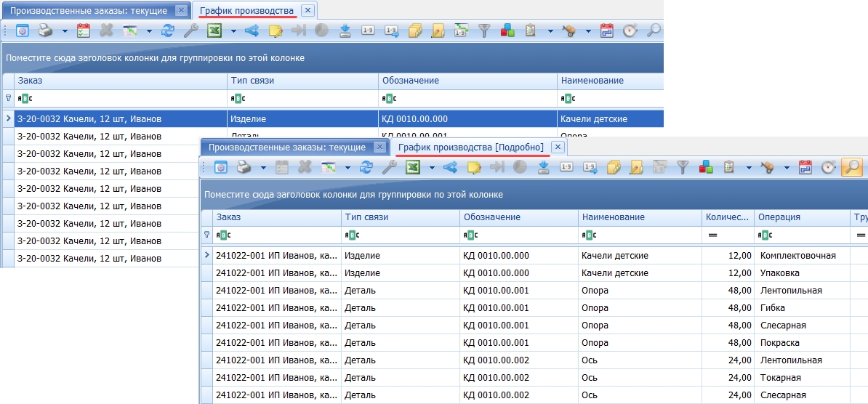868x404 pixels.
Task: Click refresh arrows icon in back window toolbar
Action: tap(167, 31)
